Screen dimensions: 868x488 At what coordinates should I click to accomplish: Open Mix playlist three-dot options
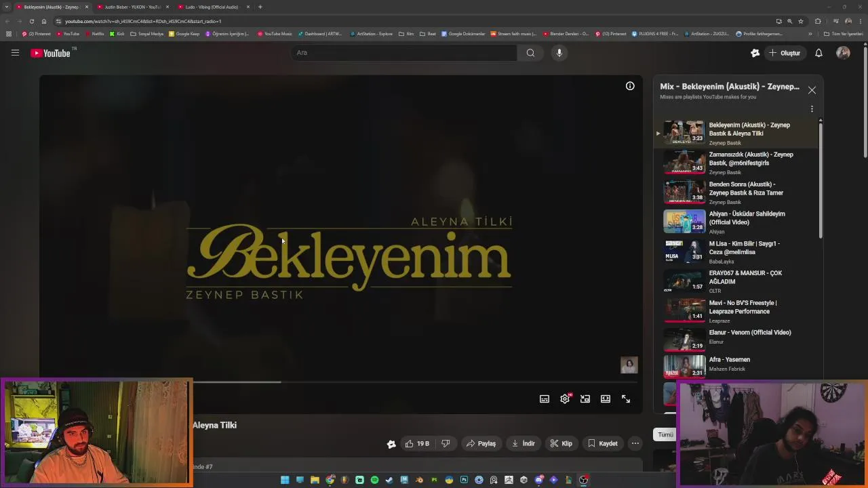(x=812, y=109)
